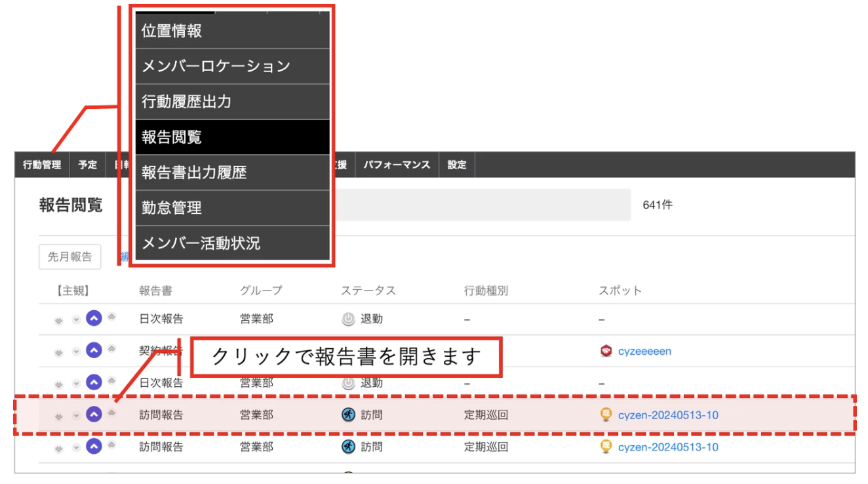Click single down-chevron in 契約報告 row
This screenshot has width=868, height=484.
click(75, 352)
